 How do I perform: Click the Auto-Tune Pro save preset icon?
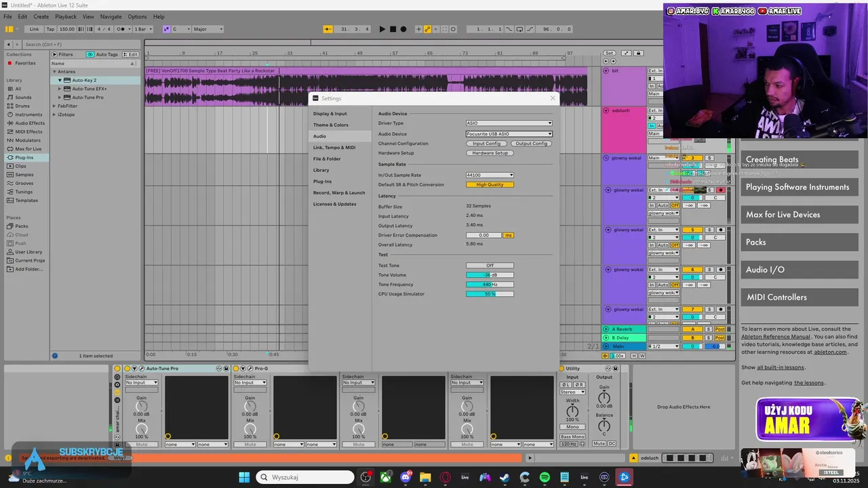click(x=226, y=369)
